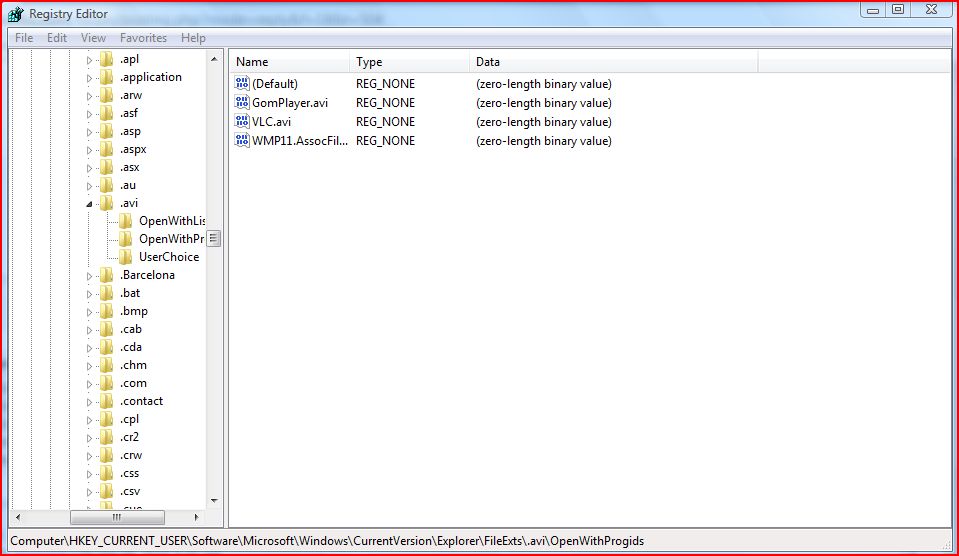Click the .cda folder icon
The height and width of the screenshot is (556, 959).
pos(106,347)
